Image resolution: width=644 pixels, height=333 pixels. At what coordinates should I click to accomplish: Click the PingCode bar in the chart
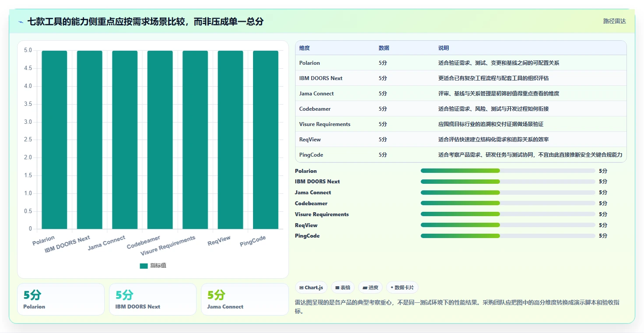(266, 140)
